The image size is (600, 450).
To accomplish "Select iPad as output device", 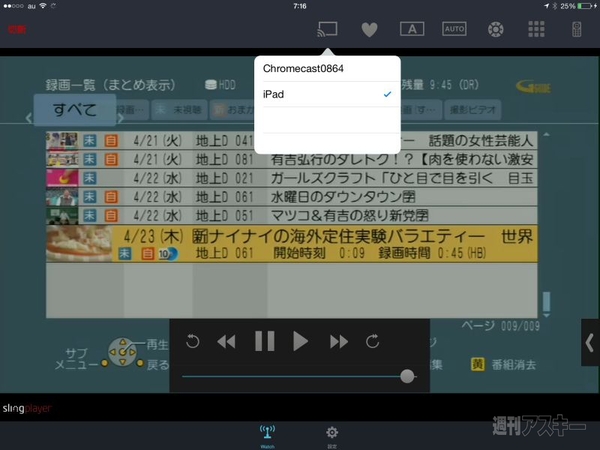I will pyautogui.click(x=328, y=94).
